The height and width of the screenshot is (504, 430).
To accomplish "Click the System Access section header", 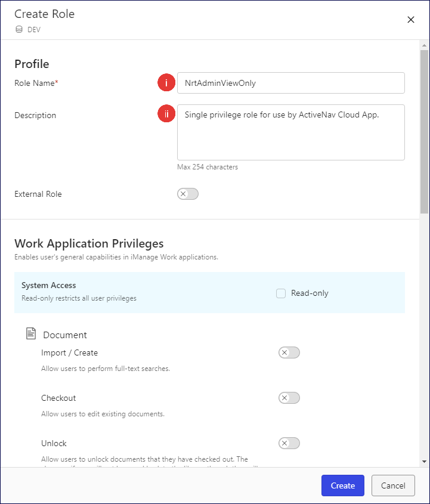I will pyautogui.click(x=48, y=285).
